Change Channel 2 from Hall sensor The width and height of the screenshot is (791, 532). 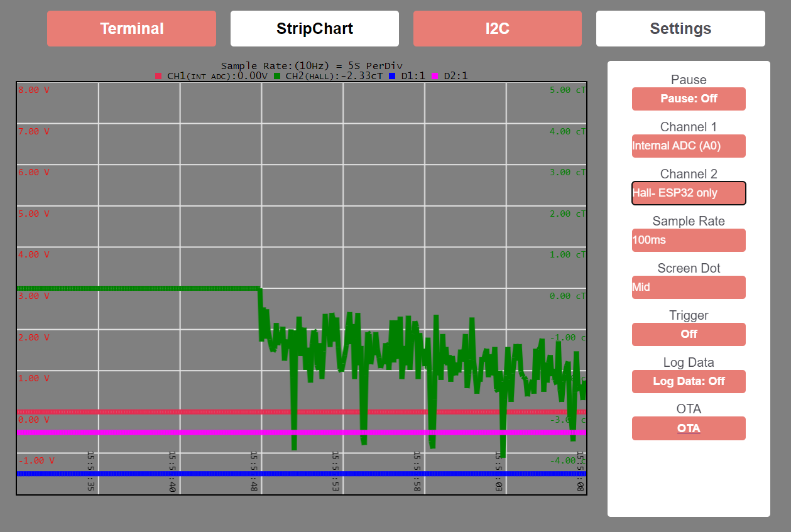(x=689, y=193)
